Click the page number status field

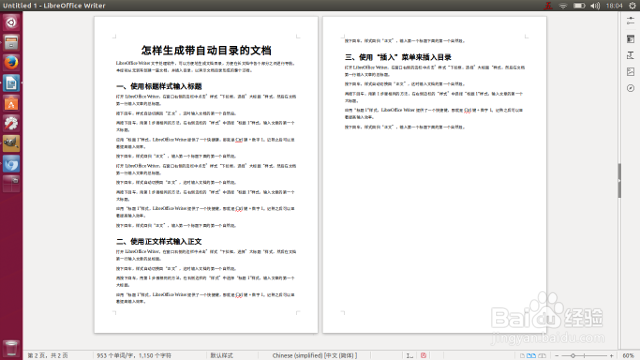click(48, 356)
